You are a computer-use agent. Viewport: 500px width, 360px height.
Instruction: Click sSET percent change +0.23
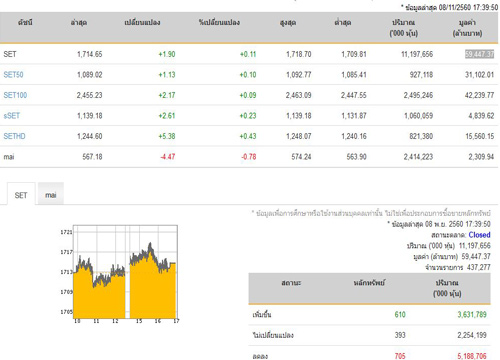click(248, 116)
